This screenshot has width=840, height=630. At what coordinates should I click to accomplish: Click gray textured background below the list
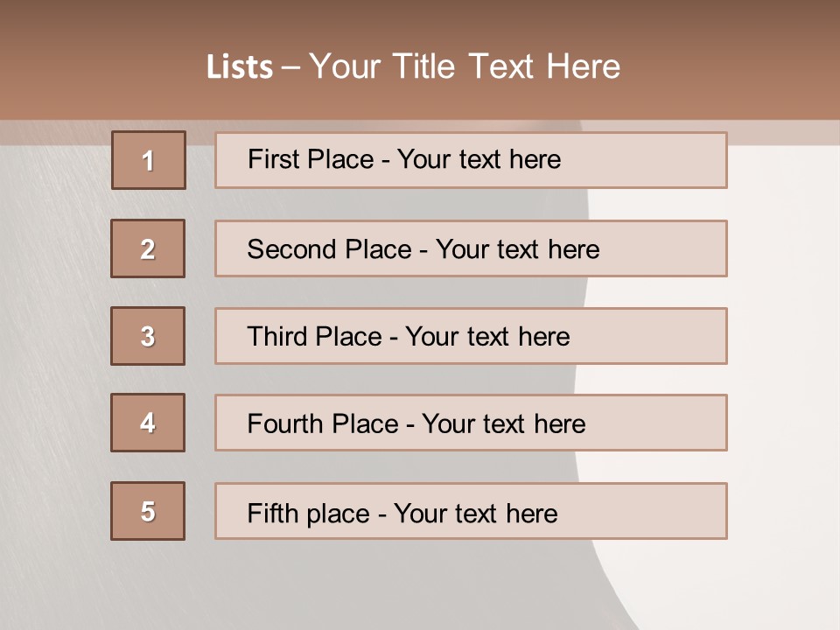pyautogui.click(x=350, y=586)
